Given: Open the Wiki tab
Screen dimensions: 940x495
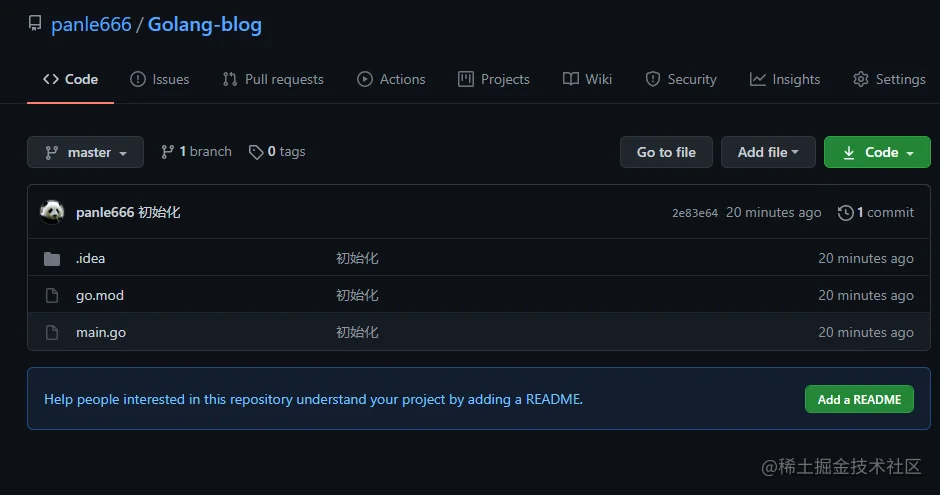Looking at the screenshot, I should [588, 79].
